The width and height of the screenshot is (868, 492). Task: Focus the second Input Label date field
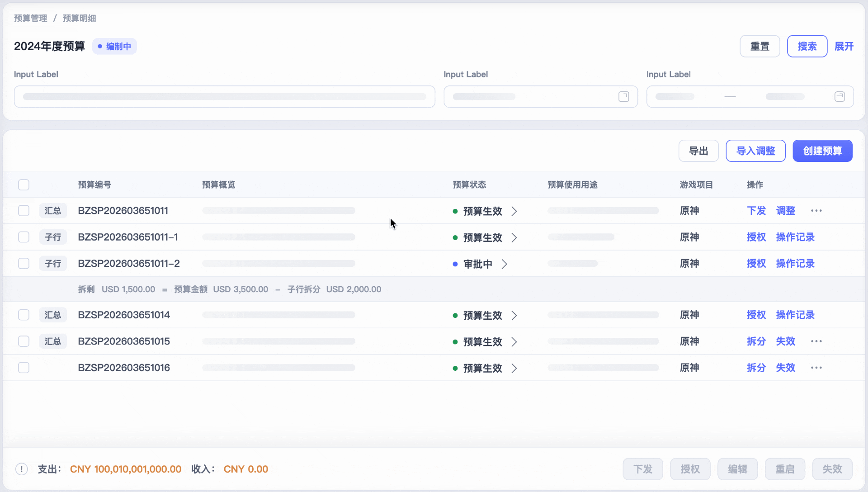pyautogui.click(x=541, y=97)
